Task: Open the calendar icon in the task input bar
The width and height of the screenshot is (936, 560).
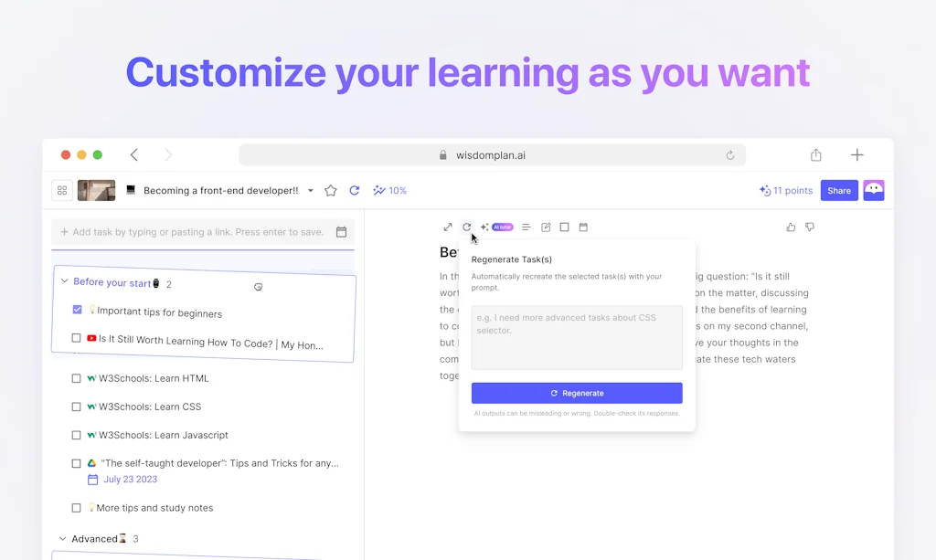Action: (342, 232)
